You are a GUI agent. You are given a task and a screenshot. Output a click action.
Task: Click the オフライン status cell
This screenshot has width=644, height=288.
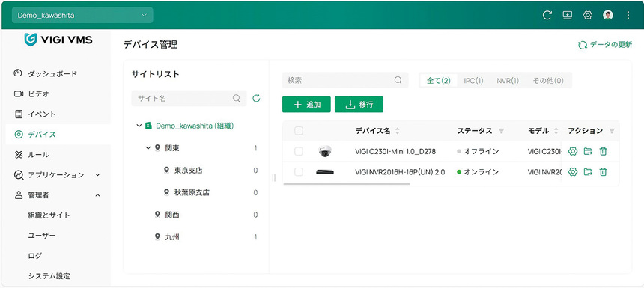478,151
